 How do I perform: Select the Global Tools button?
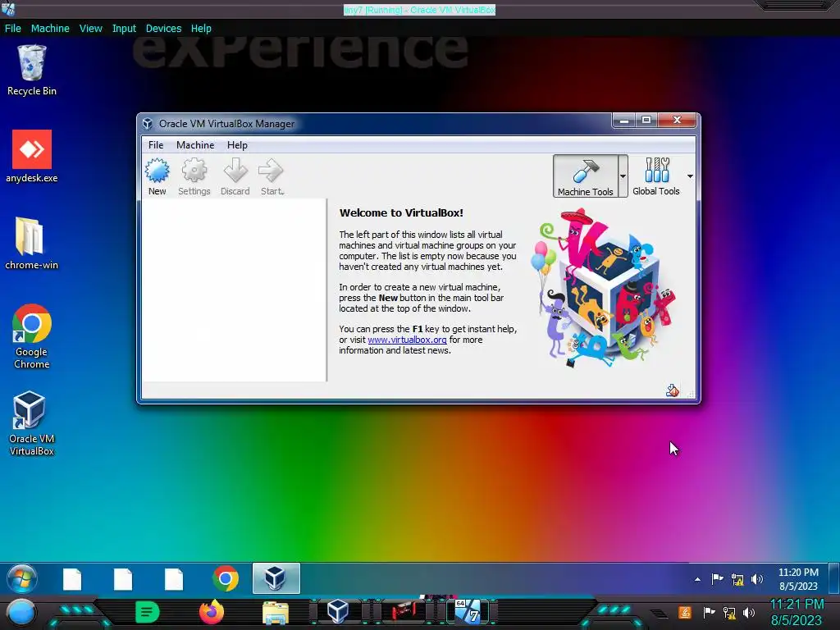[x=655, y=176]
